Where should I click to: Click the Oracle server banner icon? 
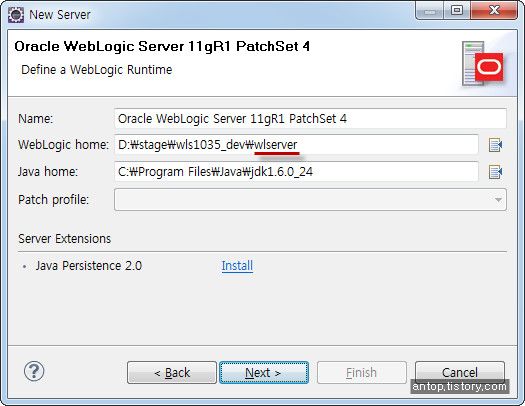coord(482,64)
